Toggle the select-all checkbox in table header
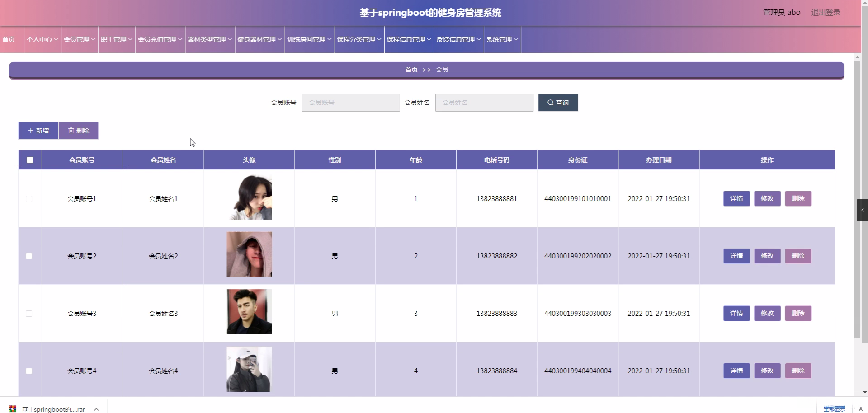 (30, 160)
